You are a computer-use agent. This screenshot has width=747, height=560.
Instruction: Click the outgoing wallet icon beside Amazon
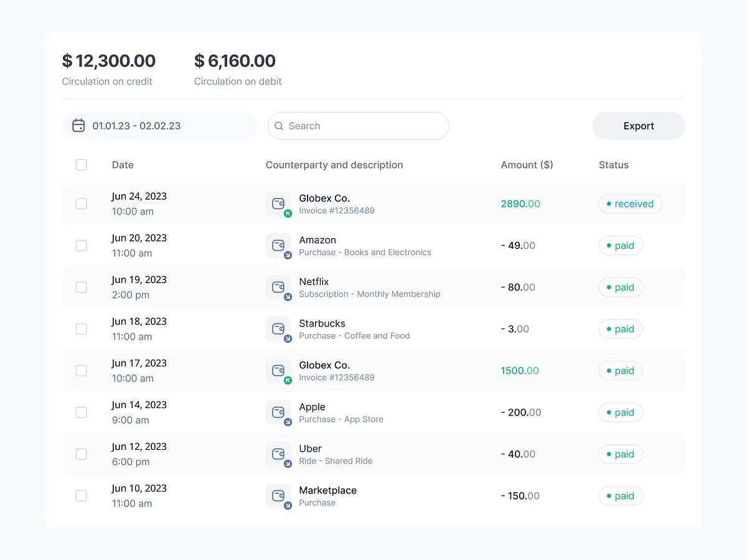pyautogui.click(x=278, y=246)
